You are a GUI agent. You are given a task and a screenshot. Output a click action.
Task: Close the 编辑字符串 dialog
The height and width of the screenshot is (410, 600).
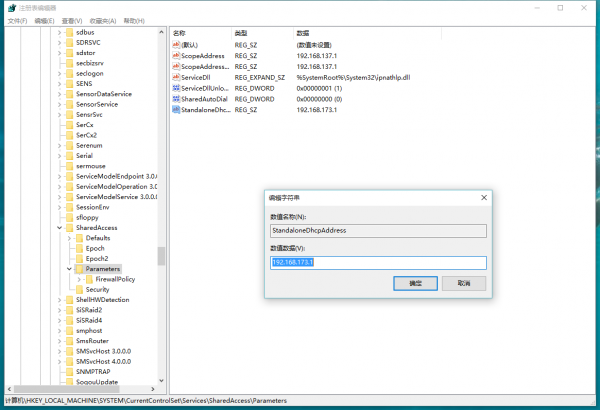click(482, 199)
